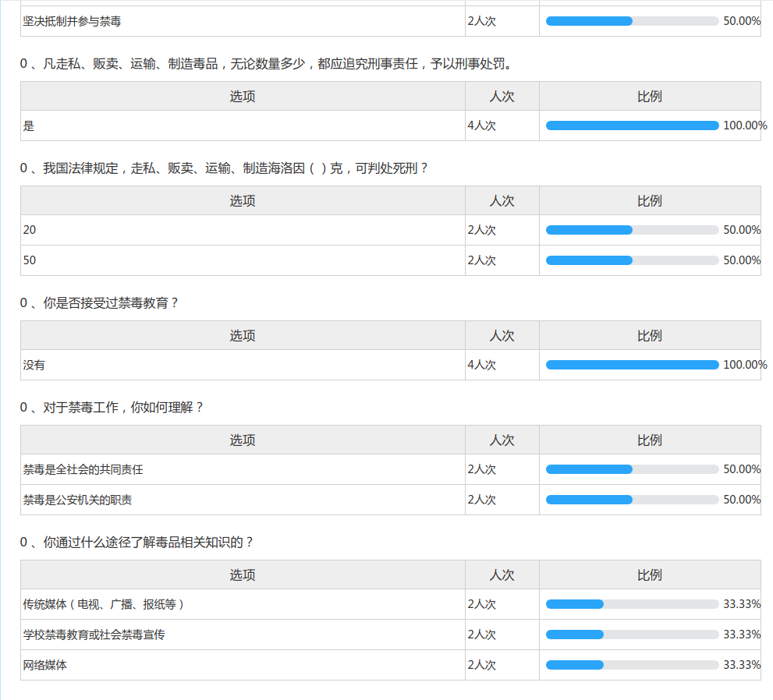Click the "对于禁毒工作，你如何理解？" question title

point(112,408)
